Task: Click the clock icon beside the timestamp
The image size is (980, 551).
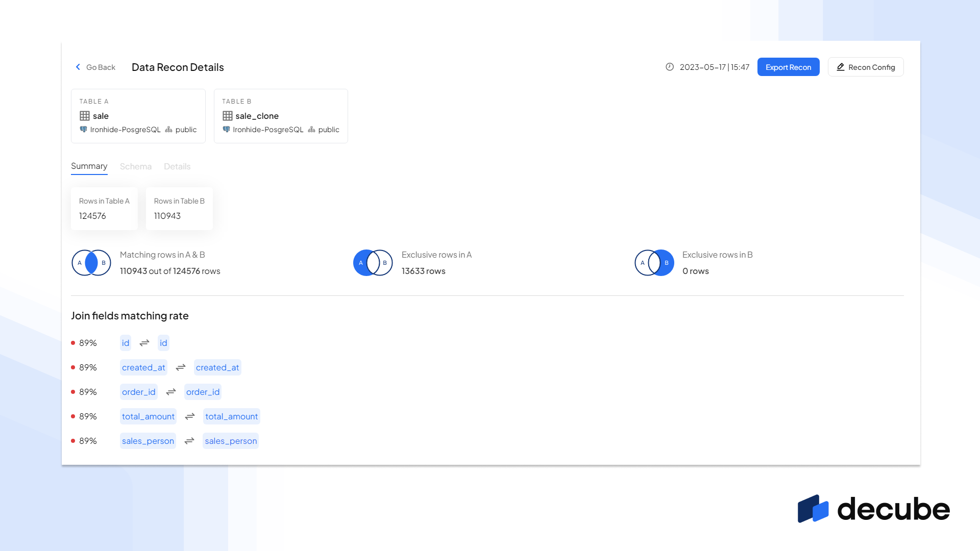Action: pos(670,67)
